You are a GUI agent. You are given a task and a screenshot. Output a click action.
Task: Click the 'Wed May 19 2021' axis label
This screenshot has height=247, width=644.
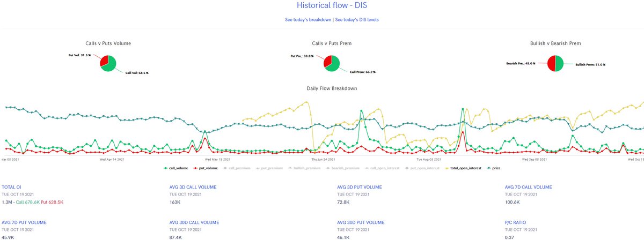[218, 159]
